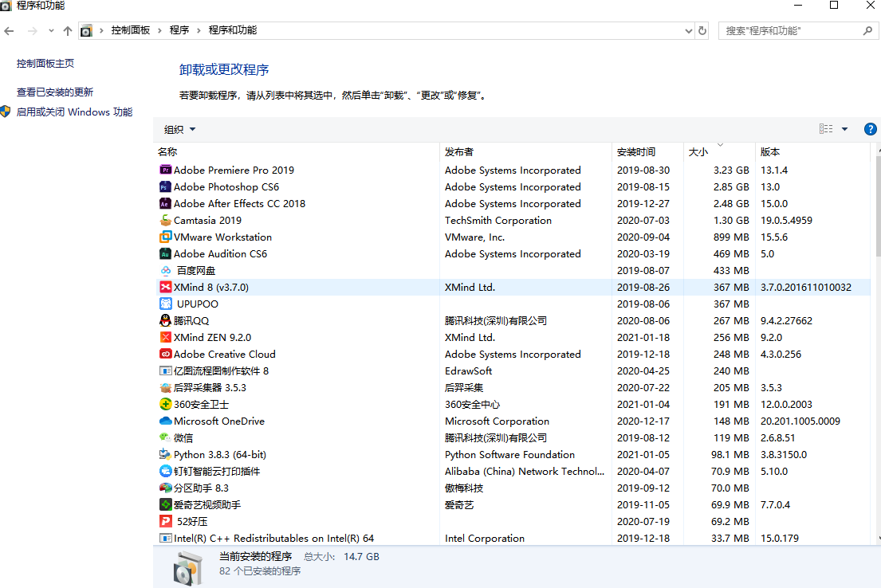Open 启用或关闭 Windows 功能 link
881x588 pixels.
[x=74, y=112]
